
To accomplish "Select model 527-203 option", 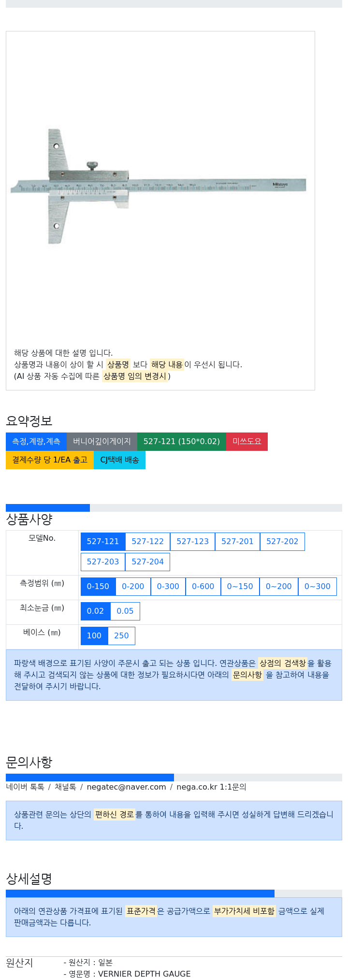I will (x=103, y=562).
